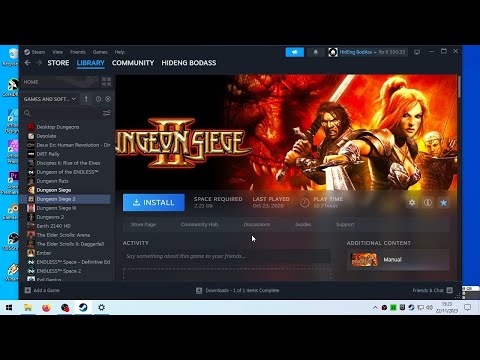480x360 pixels.
Task: Open the game info icon
Action: [428, 203]
